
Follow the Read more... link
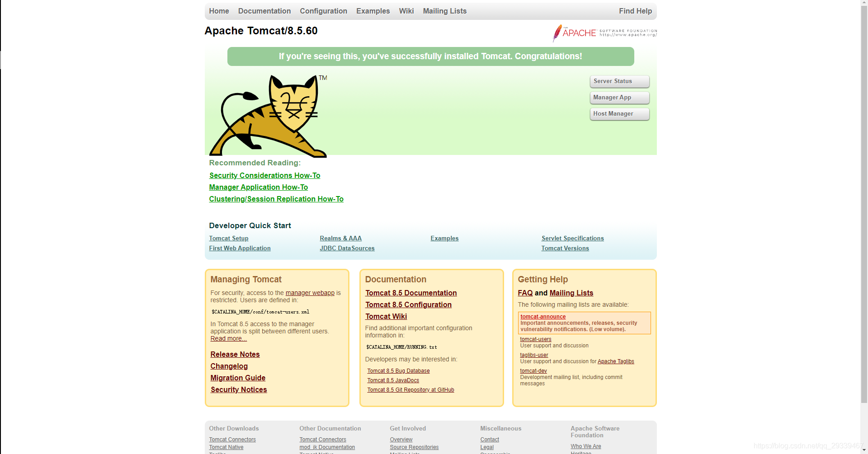pos(228,338)
